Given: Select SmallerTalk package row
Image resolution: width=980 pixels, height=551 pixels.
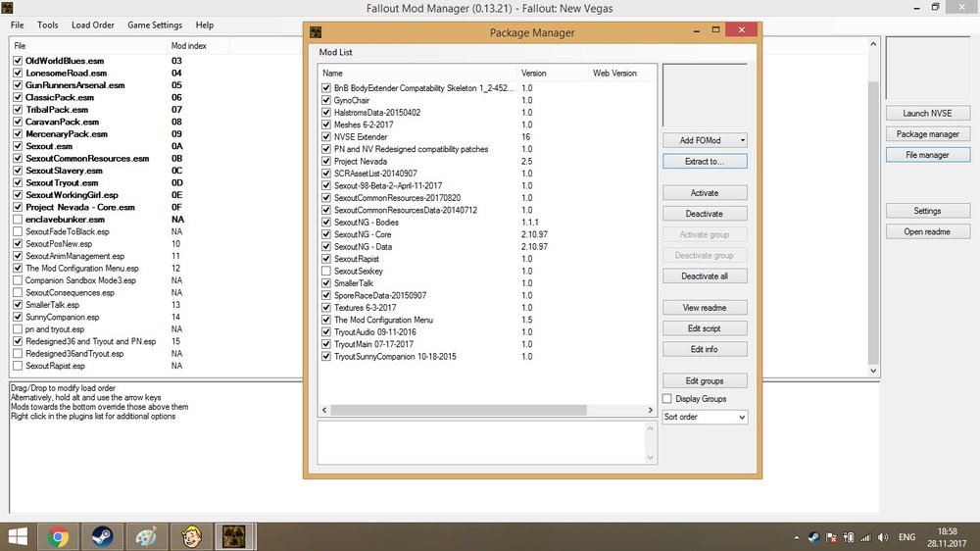Looking at the screenshot, I should pyautogui.click(x=487, y=283).
